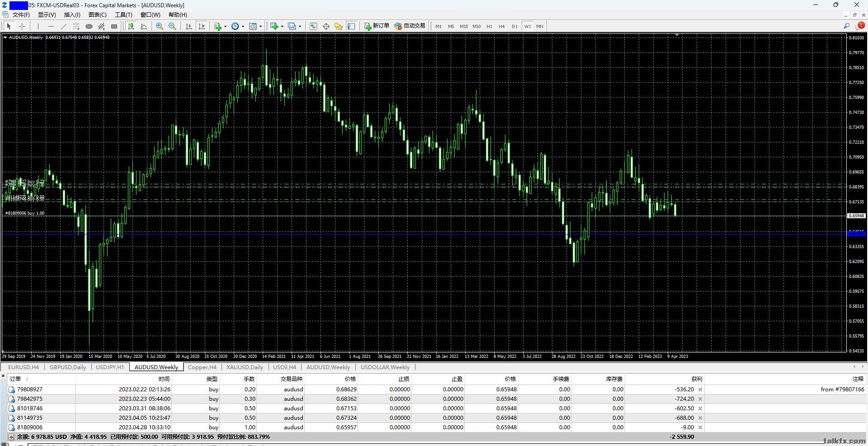Viewport: 868px width, 446px height.
Task: Switch timeframe to D1
Action: click(x=514, y=26)
